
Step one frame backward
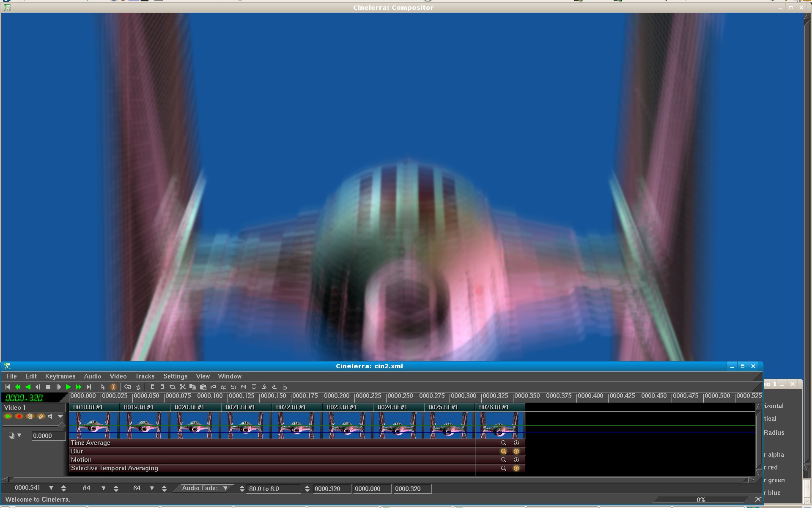38,387
